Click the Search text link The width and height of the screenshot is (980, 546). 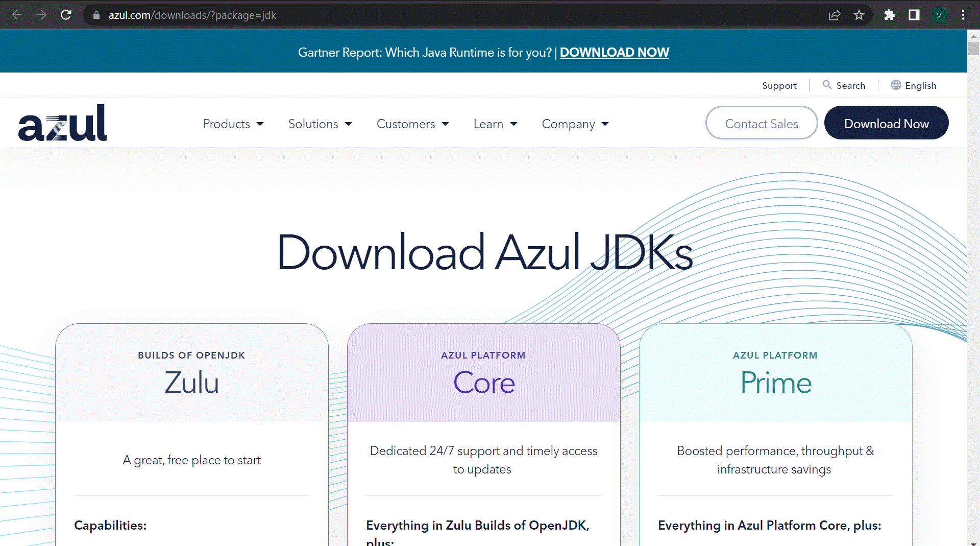850,85
